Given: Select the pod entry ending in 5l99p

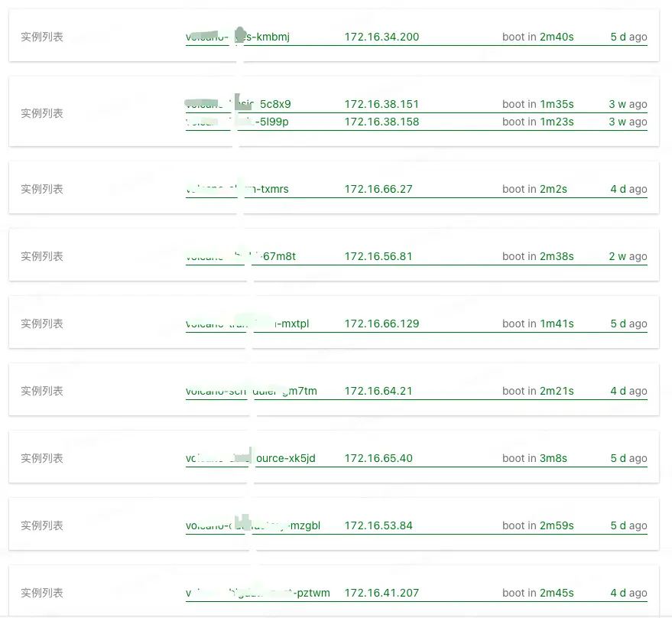Looking at the screenshot, I should point(238,122).
